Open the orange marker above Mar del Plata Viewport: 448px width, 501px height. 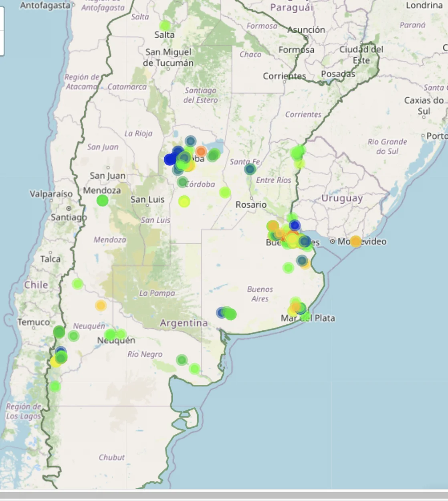point(295,307)
